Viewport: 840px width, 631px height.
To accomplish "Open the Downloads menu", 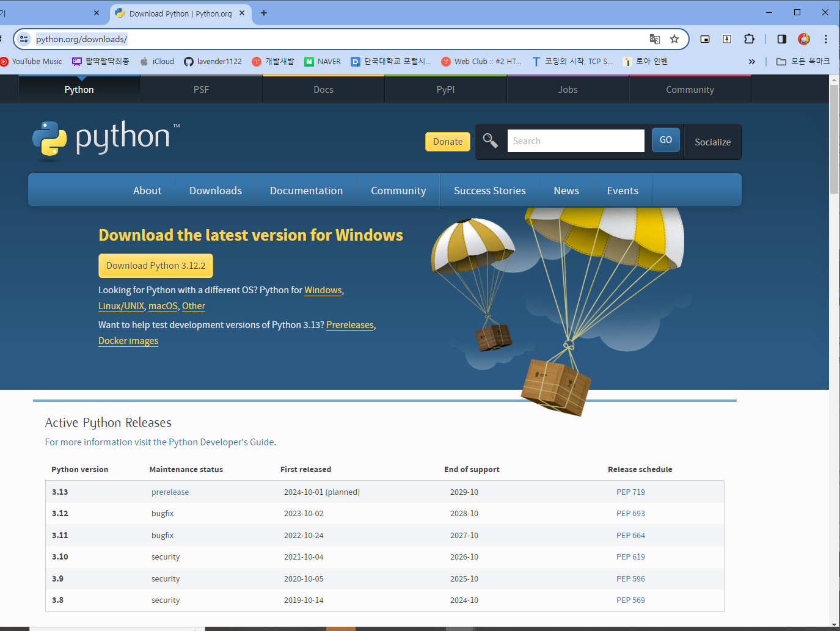I will pyautogui.click(x=216, y=191).
